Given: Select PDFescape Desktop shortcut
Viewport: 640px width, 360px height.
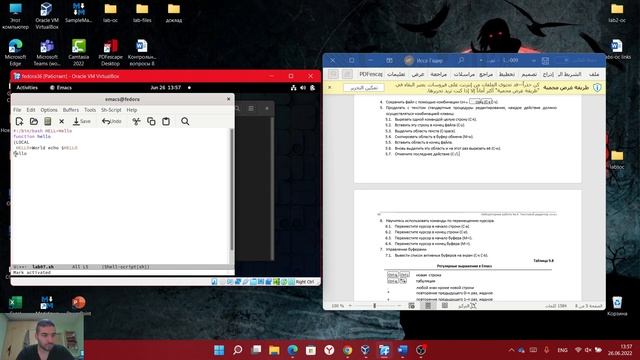Looking at the screenshot, I should coord(110,53).
